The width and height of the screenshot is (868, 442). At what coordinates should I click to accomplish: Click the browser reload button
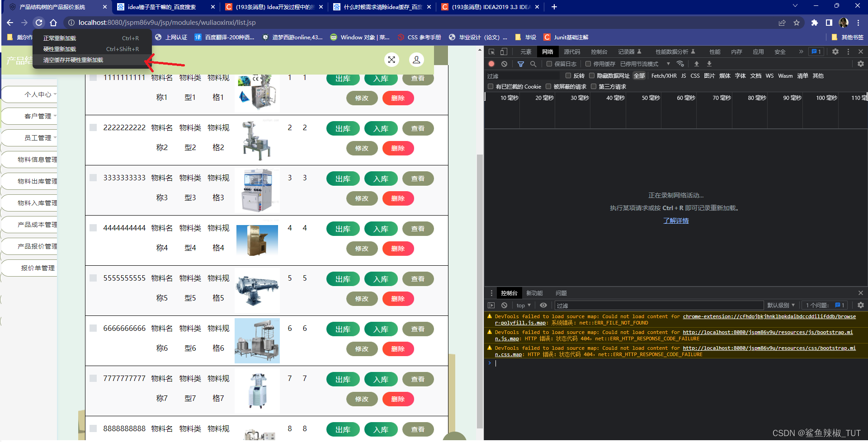tap(39, 23)
